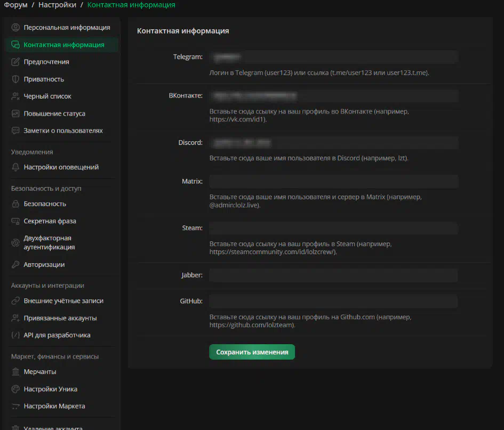
Task: Open Заметки о пользователях in sidebar
Action: (x=63, y=131)
